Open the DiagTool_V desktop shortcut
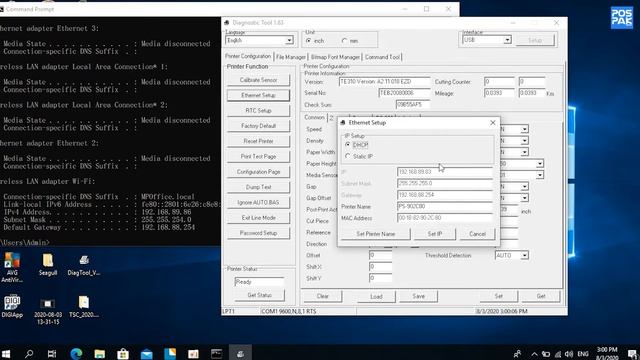Screen dimensions: 640x360 [84, 264]
